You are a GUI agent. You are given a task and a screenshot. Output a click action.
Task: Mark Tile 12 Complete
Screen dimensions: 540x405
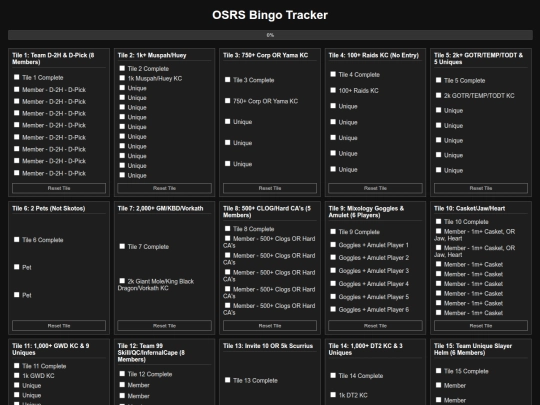click(122, 374)
